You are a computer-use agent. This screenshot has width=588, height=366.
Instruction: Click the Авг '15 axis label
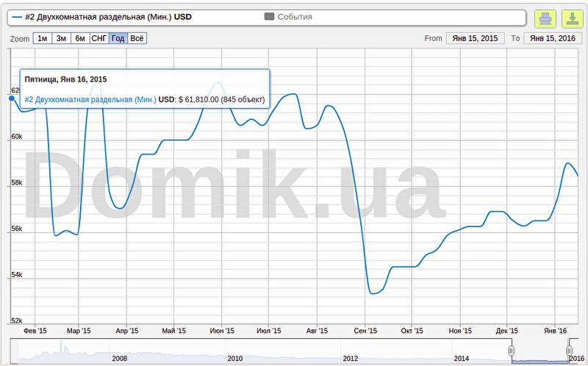click(x=317, y=331)
